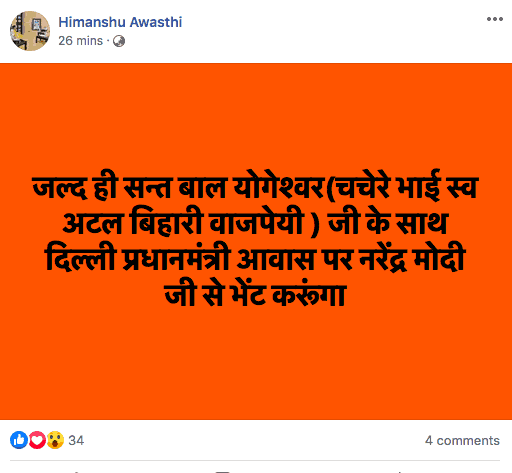Viewport: 512px width, 473px height.
Task: Click the blue thumbs-up Like reaction icon
Action: point(19,440)
